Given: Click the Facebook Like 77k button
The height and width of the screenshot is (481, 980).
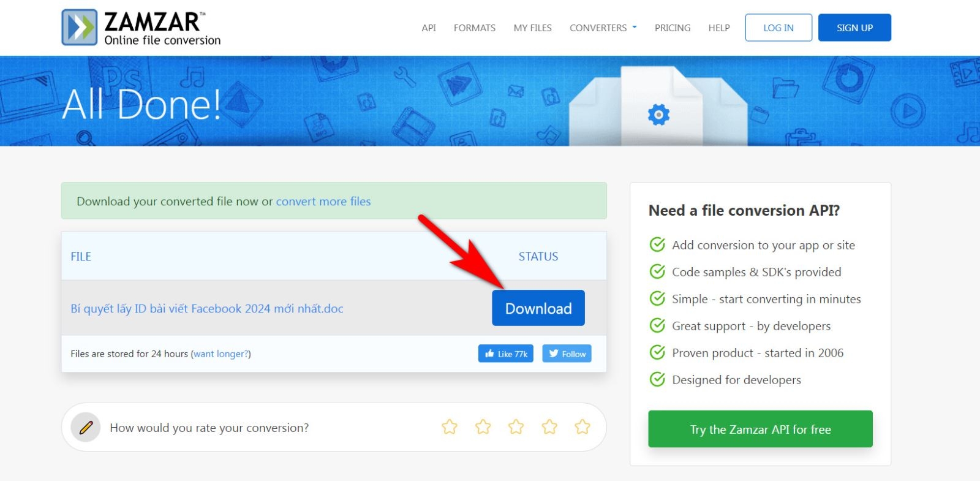Looking at the screenshot, I should [506, 354].
